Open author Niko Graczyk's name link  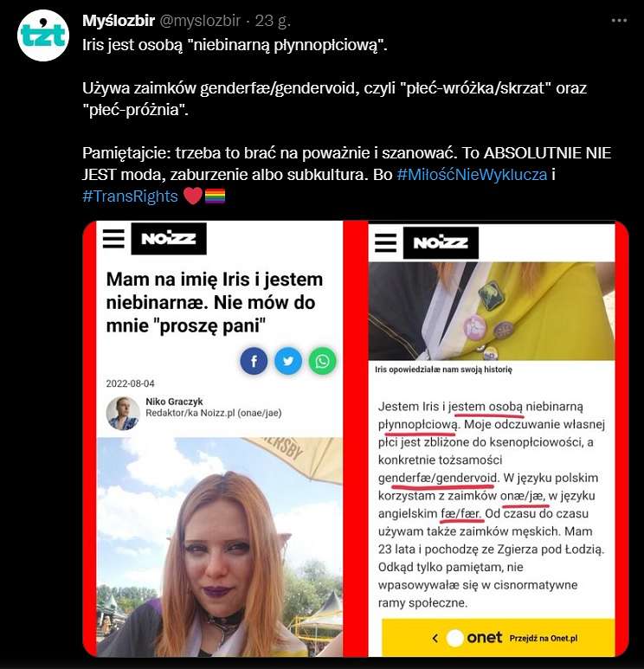[174, 402]
